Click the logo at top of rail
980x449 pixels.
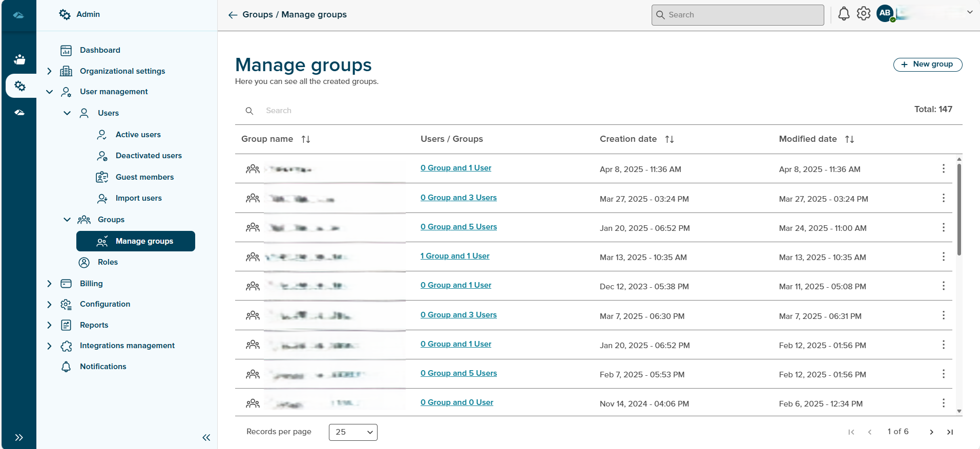pos(18,15)
